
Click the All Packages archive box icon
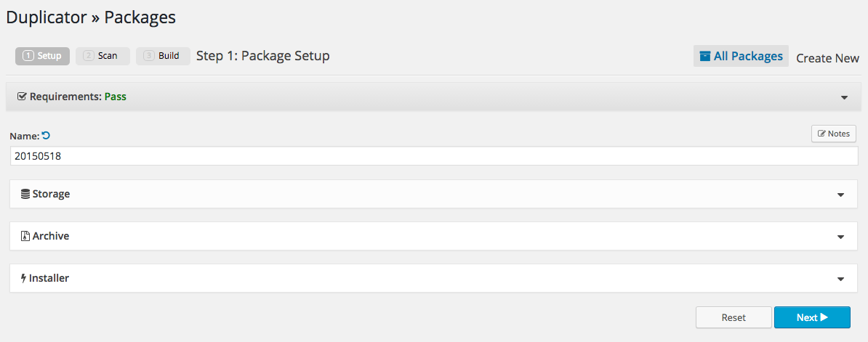704,56
